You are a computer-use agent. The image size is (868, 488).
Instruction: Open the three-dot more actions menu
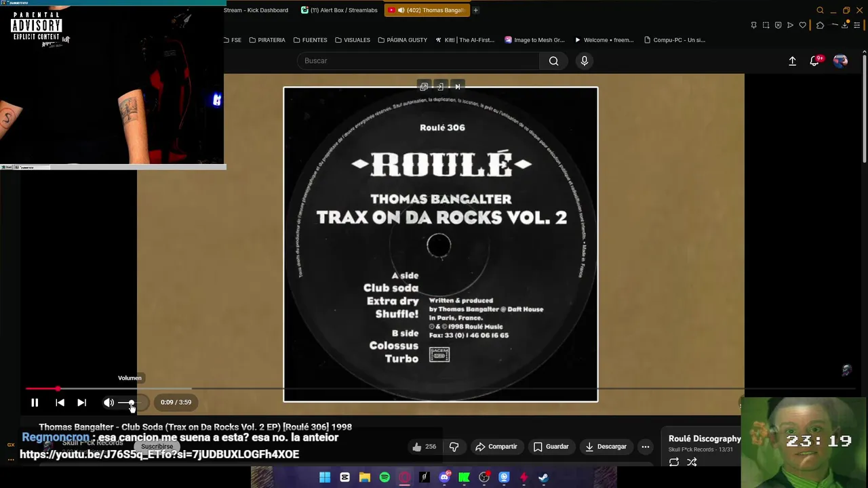click(646, 447)
